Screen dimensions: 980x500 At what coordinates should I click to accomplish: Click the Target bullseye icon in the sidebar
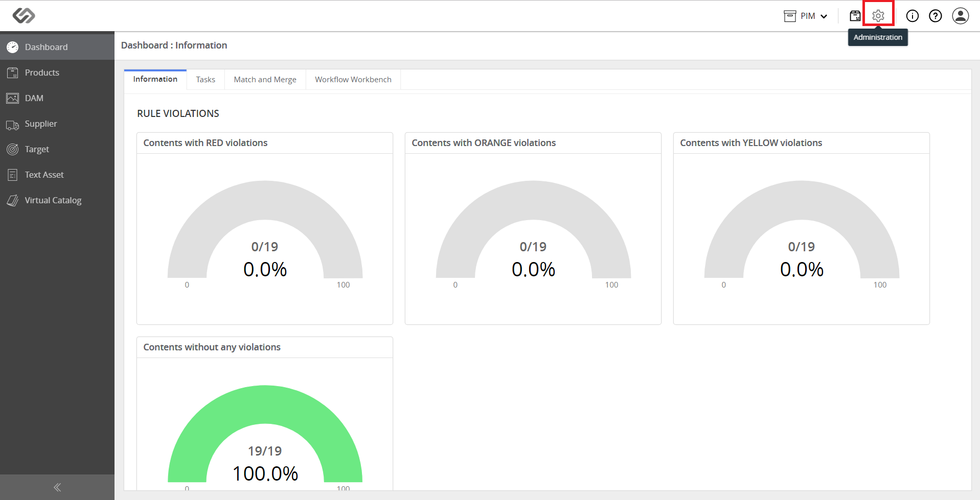tap(13, 149)
